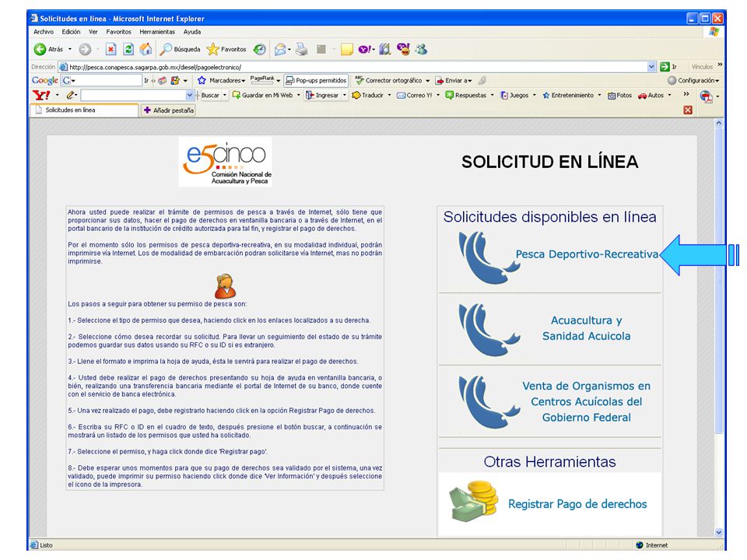Click the Traducir toolbar button
This screenshot has height=560, width=747.
pyautogui.click(x=368, y=95)
